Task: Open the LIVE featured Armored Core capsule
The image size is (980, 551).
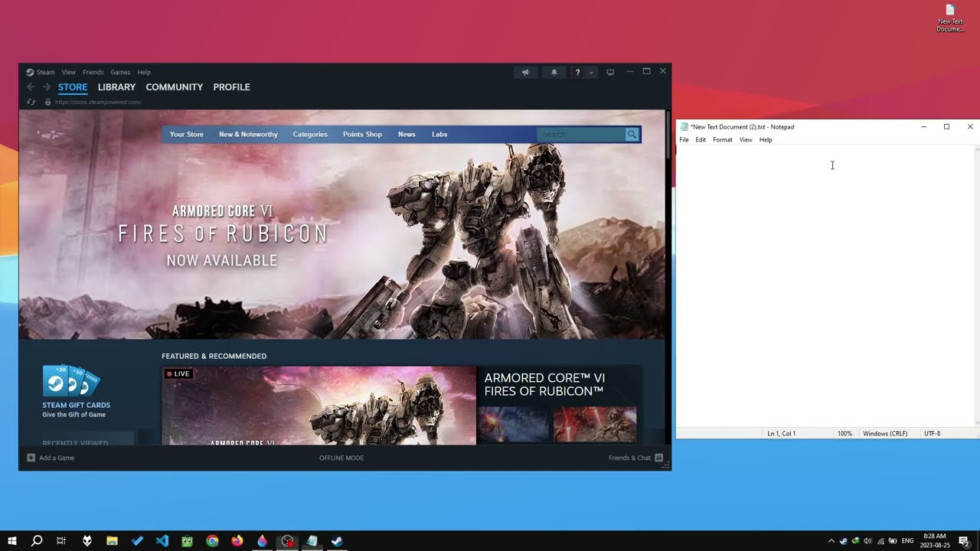Action: coord(318,406)
